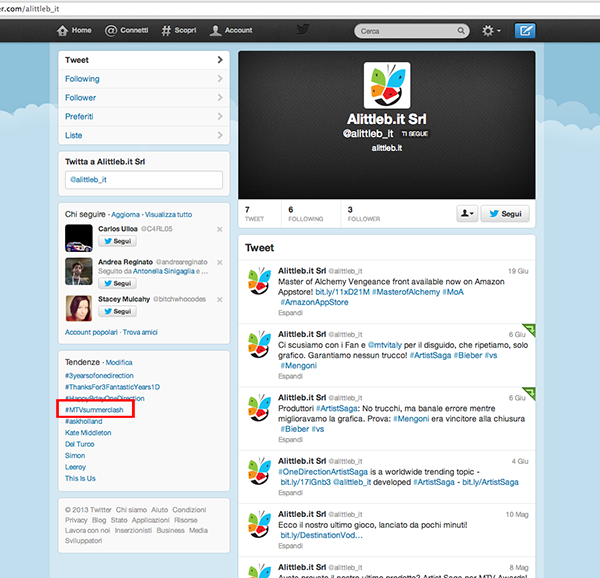This screenshot has width=600, height=578.
Task: Open the Liste sidebar entry
Action: [x=144, y=135]
